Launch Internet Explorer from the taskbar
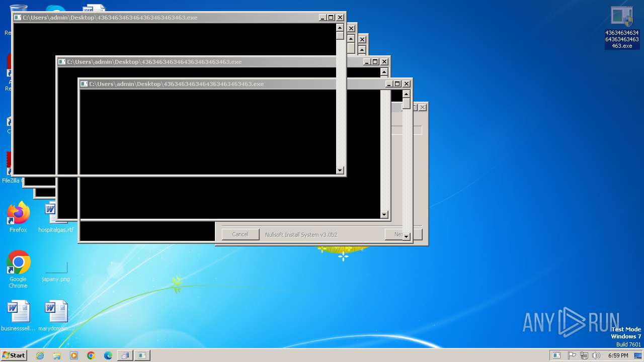Image resolution: width=644 pixels, height=362 pixels. pos(40,355)
